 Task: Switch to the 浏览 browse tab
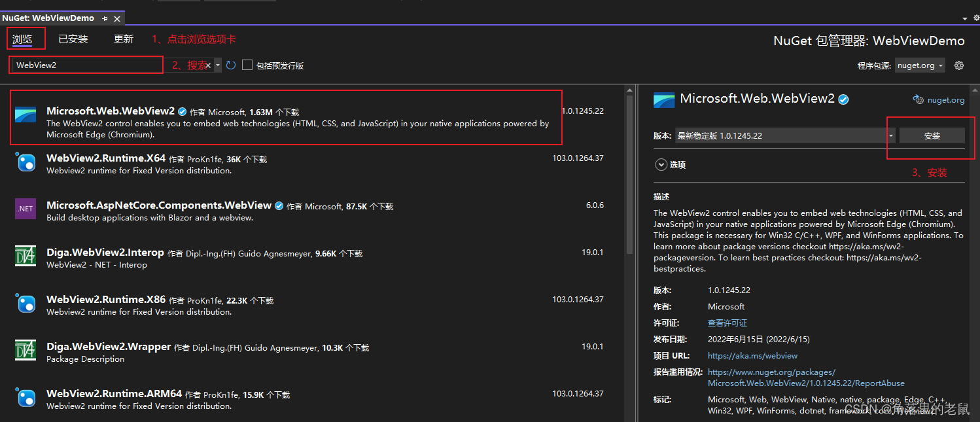pos(22,39)
